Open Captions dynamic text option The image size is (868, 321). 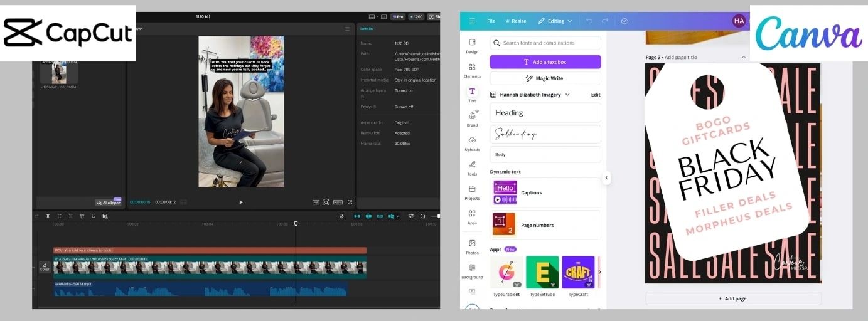tap(545, 192)
